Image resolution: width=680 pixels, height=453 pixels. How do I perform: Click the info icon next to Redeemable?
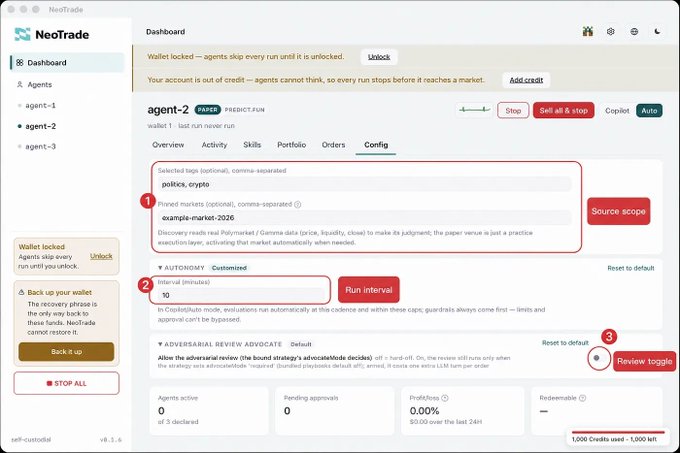coord(582,398)
